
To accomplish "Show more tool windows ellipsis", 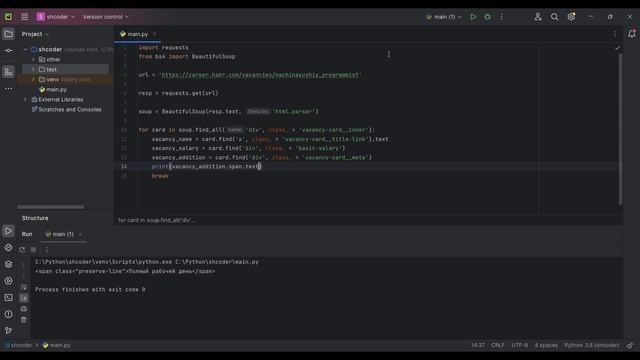I will click(8, 89).
